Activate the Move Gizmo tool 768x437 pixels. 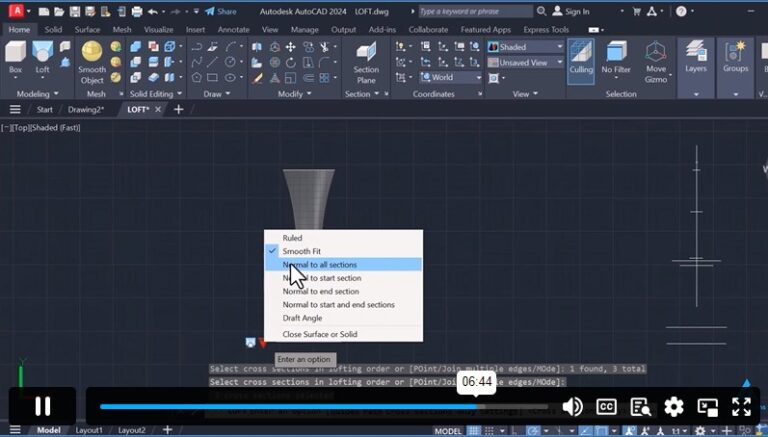tap(656, 62)
